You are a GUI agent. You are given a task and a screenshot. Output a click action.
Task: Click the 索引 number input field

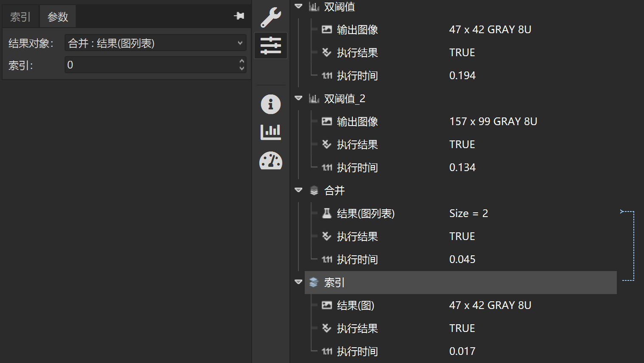click(x=151, y=65)
